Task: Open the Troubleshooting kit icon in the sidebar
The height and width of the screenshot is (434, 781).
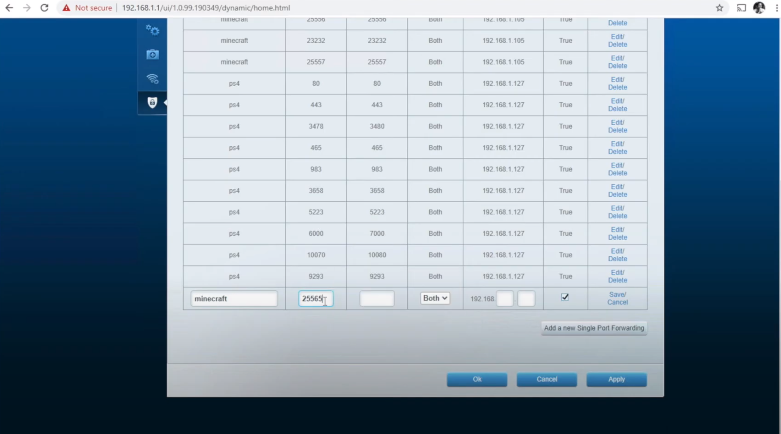Action: point(152,54)
